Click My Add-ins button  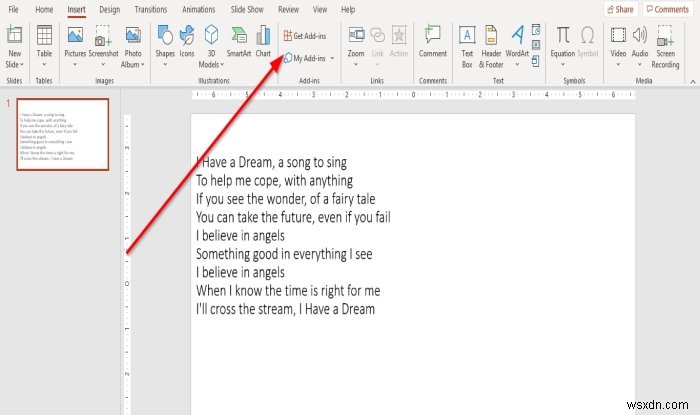[305, 58]
